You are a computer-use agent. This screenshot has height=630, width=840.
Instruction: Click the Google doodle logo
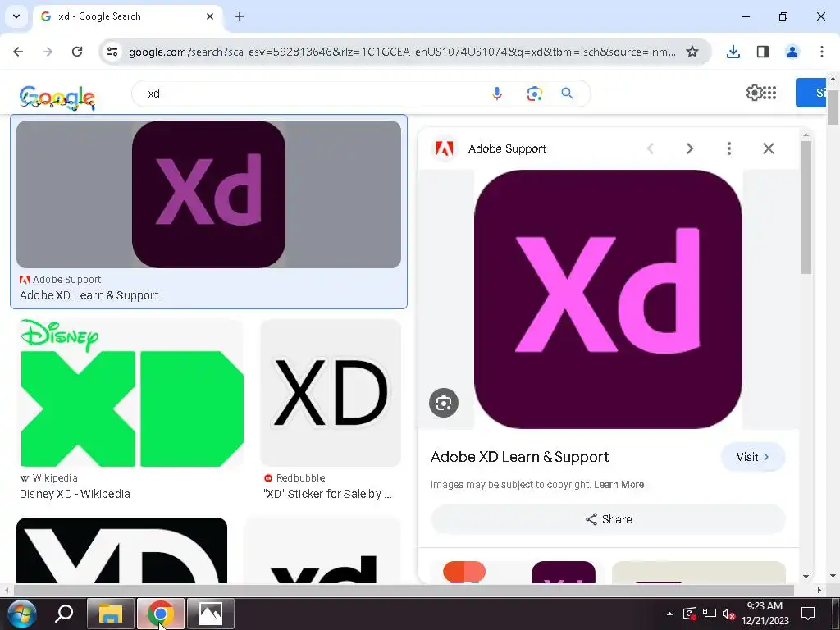point(57,98)
